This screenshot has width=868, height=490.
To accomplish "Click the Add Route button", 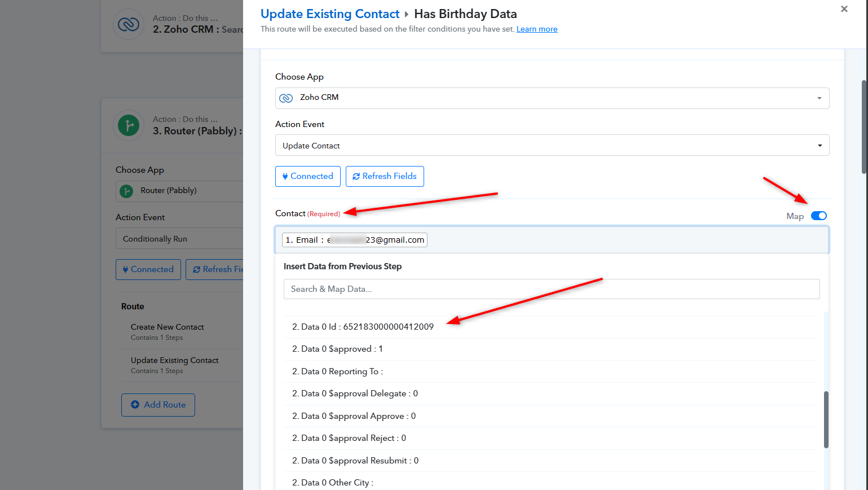I will (158, 405).
